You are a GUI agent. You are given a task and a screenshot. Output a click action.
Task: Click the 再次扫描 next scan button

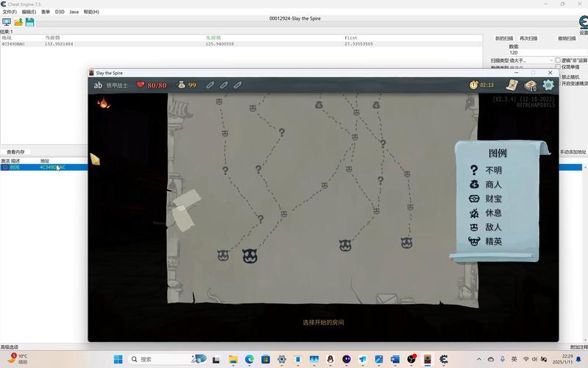[x=528, y=38]
